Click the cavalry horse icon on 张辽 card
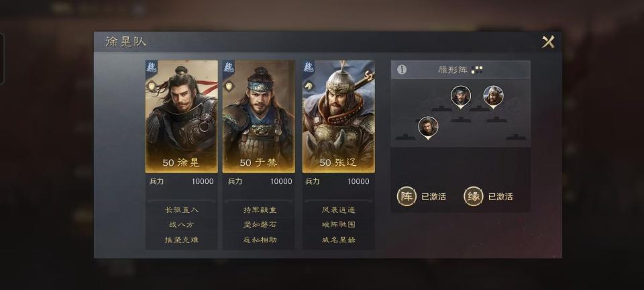The image size is (644, 290). pos(309,85)
